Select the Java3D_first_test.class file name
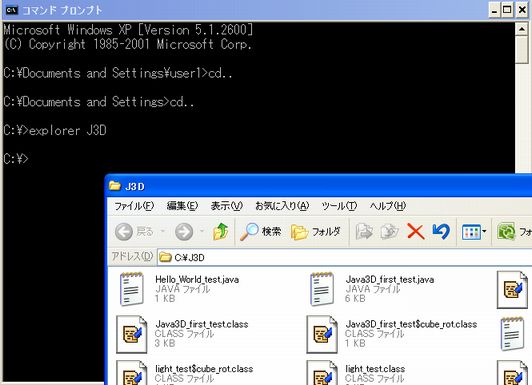 [x=202, y=324]
